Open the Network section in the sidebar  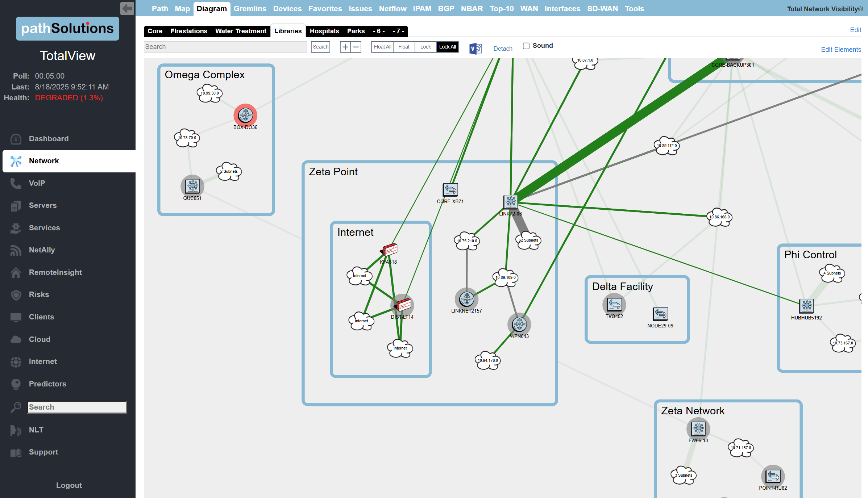[43, 161]
